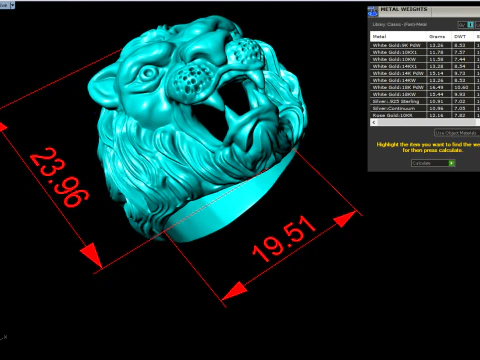Select the White Gold:10KW row
The height and width of the screenshot is (360, 480).
425,59
